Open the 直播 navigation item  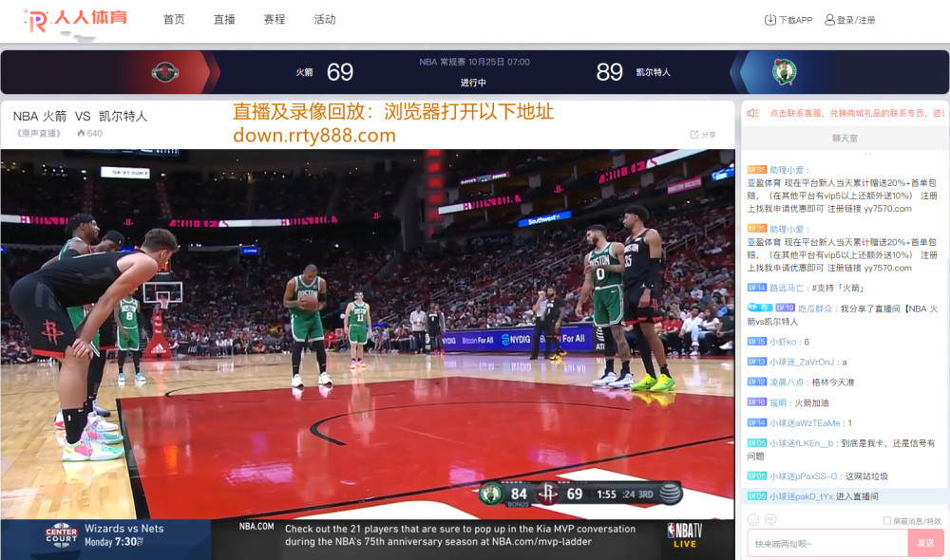(x=224, y=19)
